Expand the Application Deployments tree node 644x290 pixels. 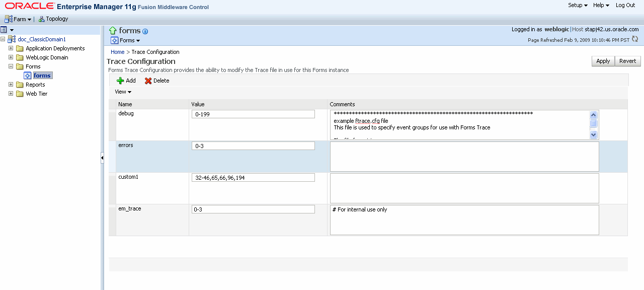(11, 48)
